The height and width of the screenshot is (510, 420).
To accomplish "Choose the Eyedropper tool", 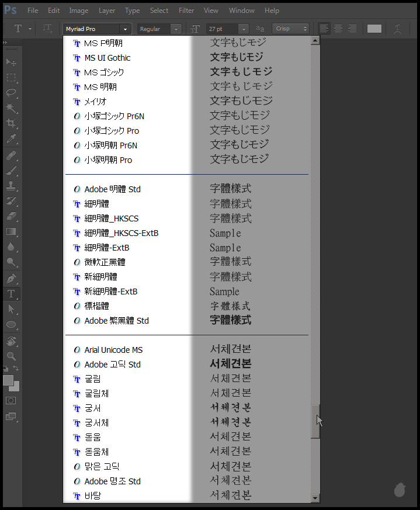I will tap(11, 139).
